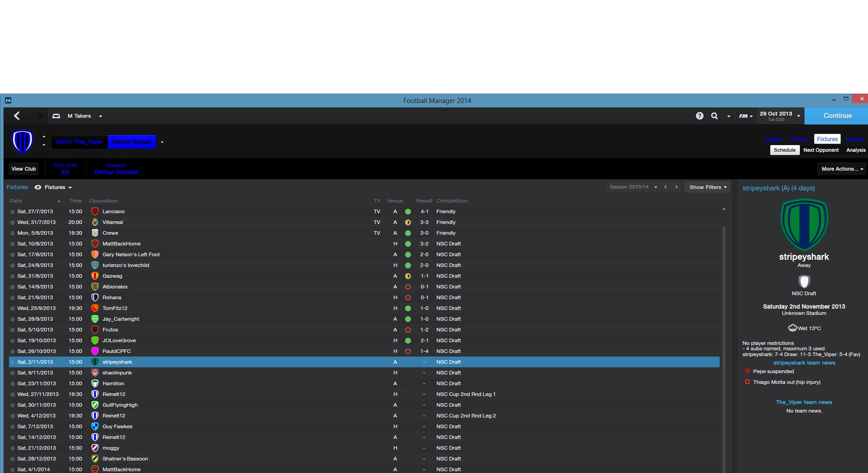
Task: Select the radio dot for Gazwag fixture
Action: 13,276
